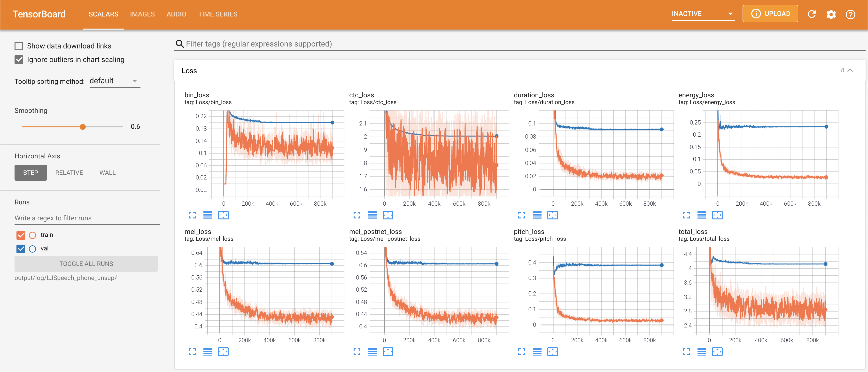Viewport: 868px width, 372px height.
Task: Open the help question mark icon
Action: (x=850, y=14)
